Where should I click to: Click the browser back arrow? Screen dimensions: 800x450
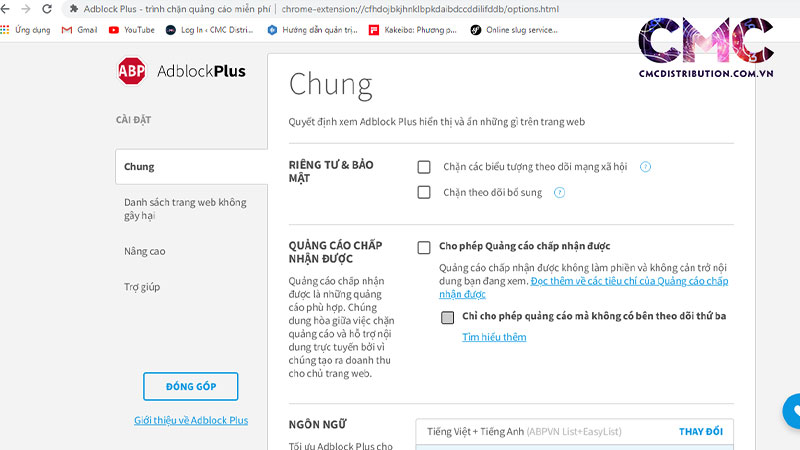coord(5,9)
